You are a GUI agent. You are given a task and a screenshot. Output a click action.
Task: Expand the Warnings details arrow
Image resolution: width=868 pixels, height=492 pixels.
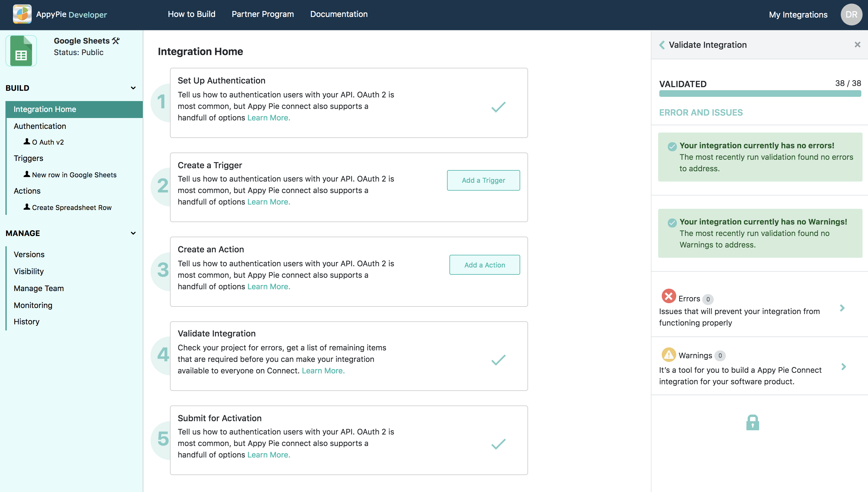click(x=843, y=367)
